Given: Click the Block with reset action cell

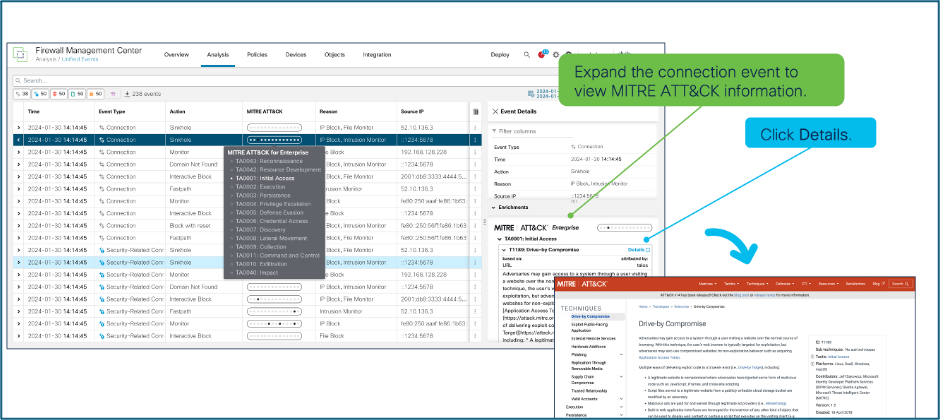Looking at the screenshot, I should (190, 226).
